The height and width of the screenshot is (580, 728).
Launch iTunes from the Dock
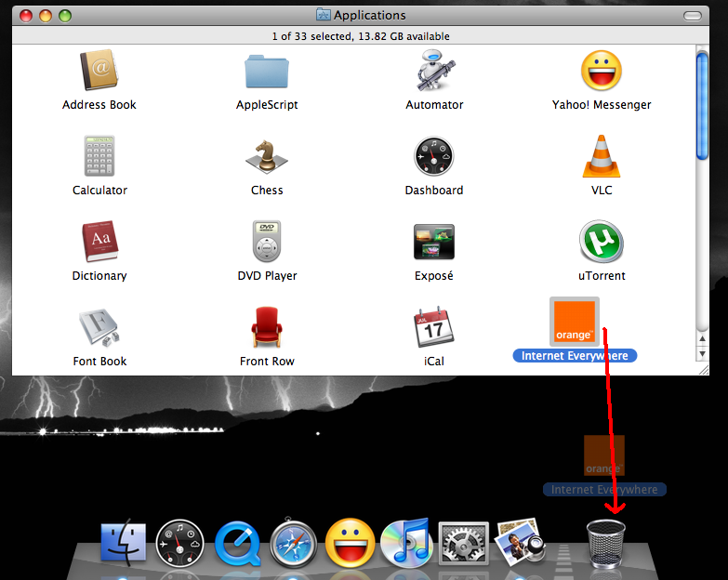(x=406, y=543)
